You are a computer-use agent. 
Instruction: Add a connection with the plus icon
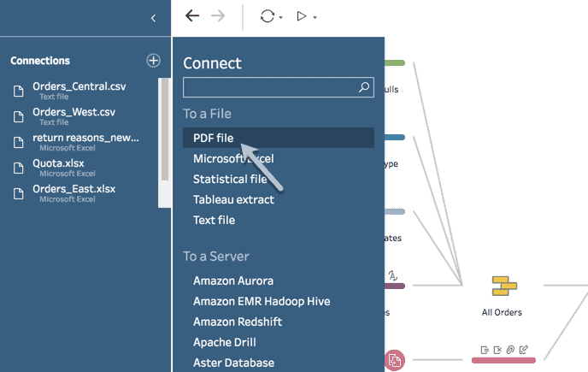153,61
